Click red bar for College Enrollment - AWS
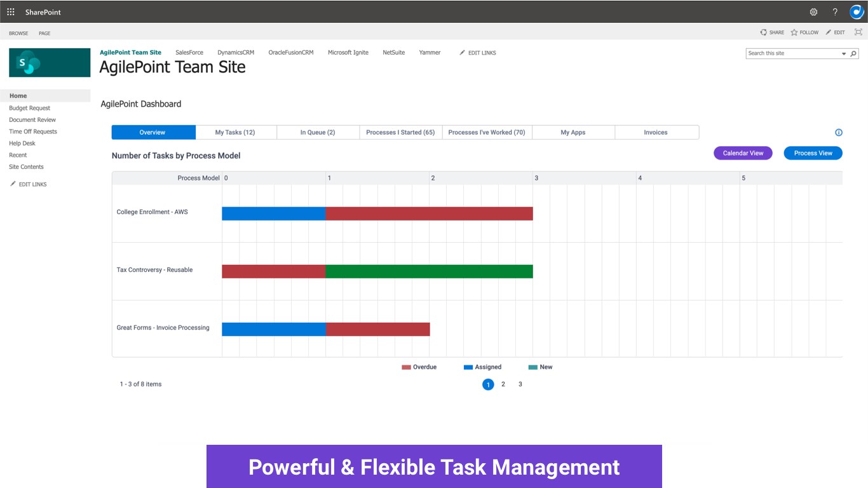 coord(430,213)
